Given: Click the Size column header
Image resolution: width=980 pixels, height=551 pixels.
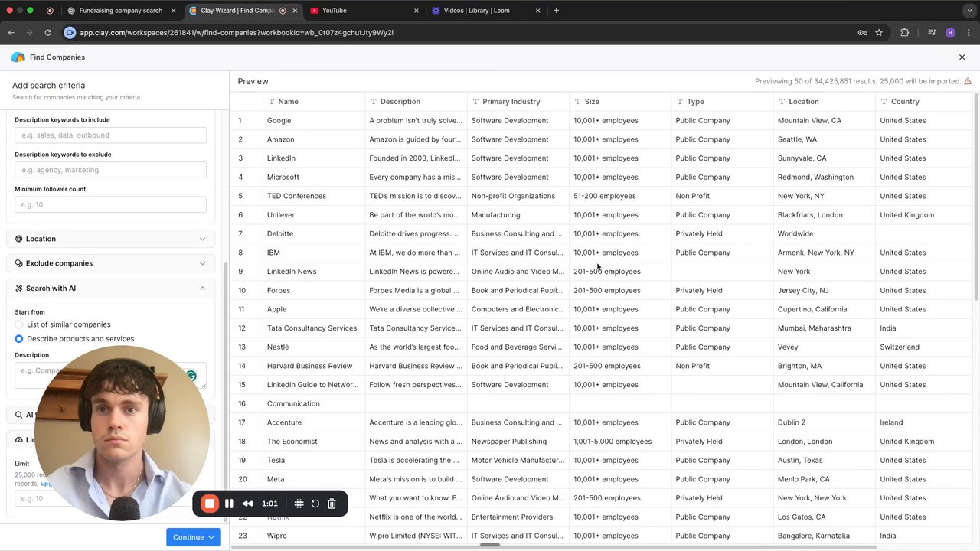Looking at the screenshot, I should pyautogui.click(x=620, y=102).
